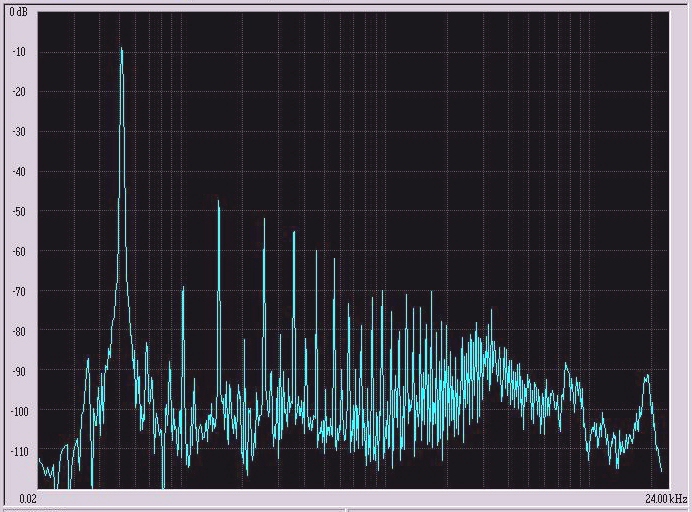Click the -60 axis label
The width and height of the screenshot is (692, 512).
point(20,252)
